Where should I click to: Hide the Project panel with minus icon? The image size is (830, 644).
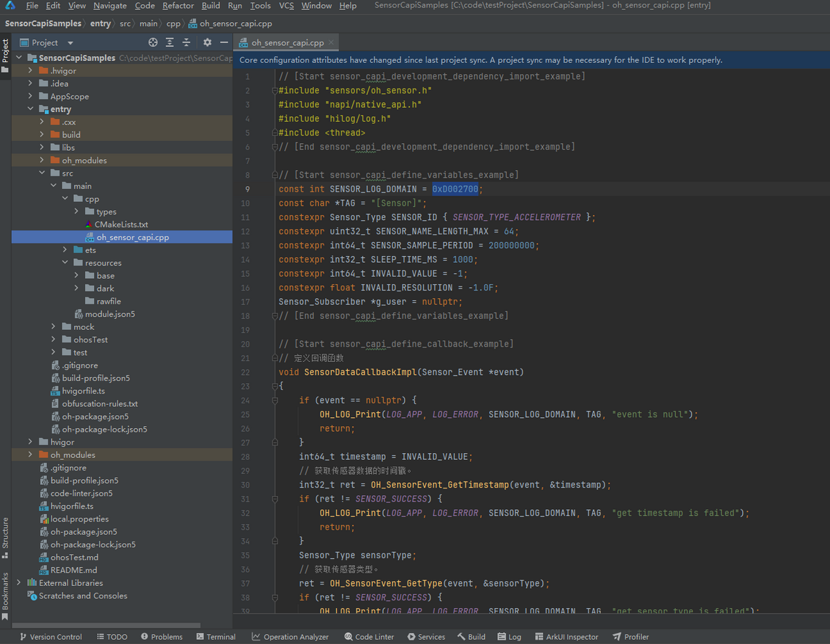223,42
